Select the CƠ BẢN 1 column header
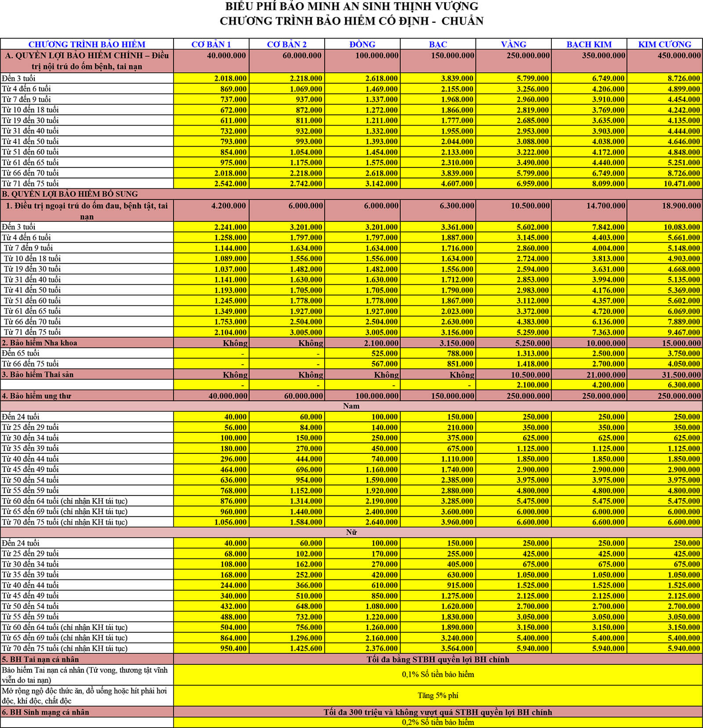The height and width of the screenshot is (728, 703). click(211, 44)
